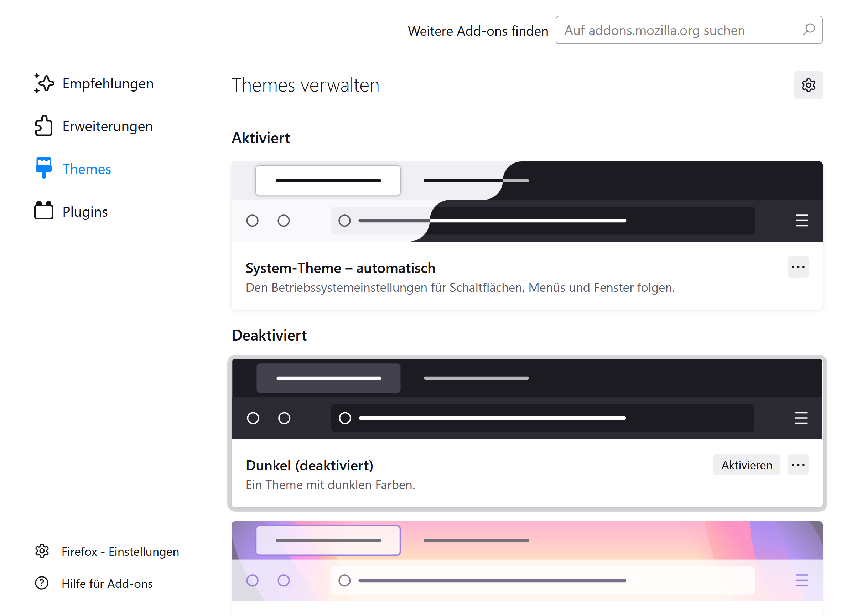Click the Erweiterungen puzzle piece icon
This screenshot has width=841, height=616.
click(x=44, y=126)
